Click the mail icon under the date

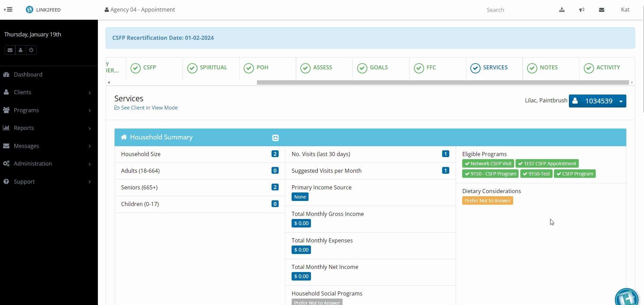[10, 50]
